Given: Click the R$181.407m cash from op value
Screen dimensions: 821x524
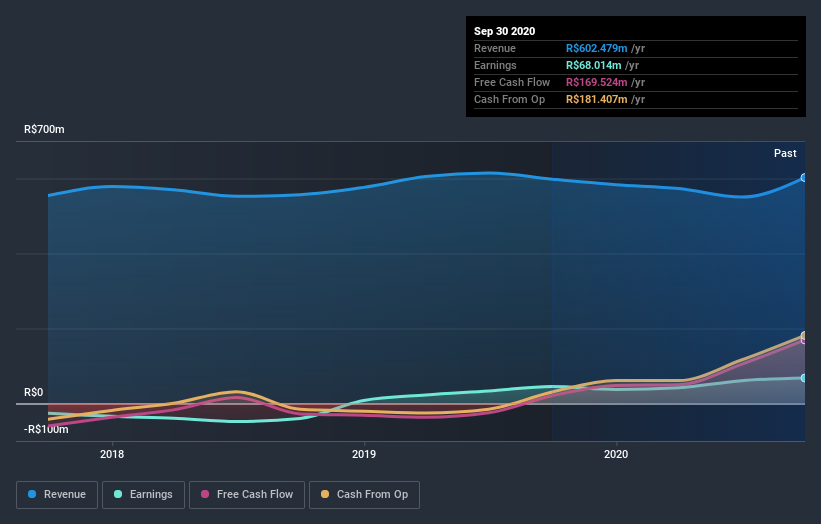Looking at the screenshot, I should 596,99.
